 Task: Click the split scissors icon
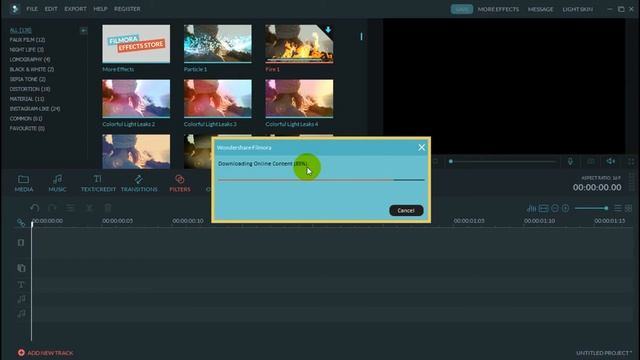coord(89,208)
